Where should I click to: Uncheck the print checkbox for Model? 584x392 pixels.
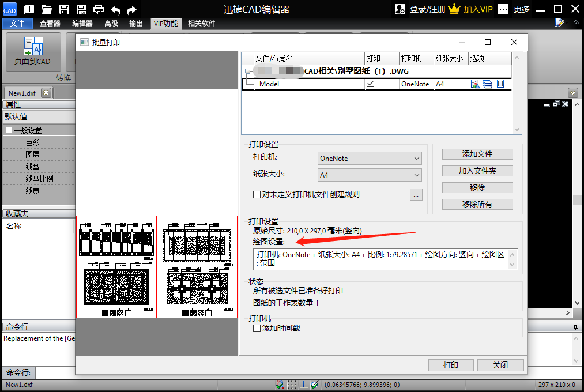370,84
